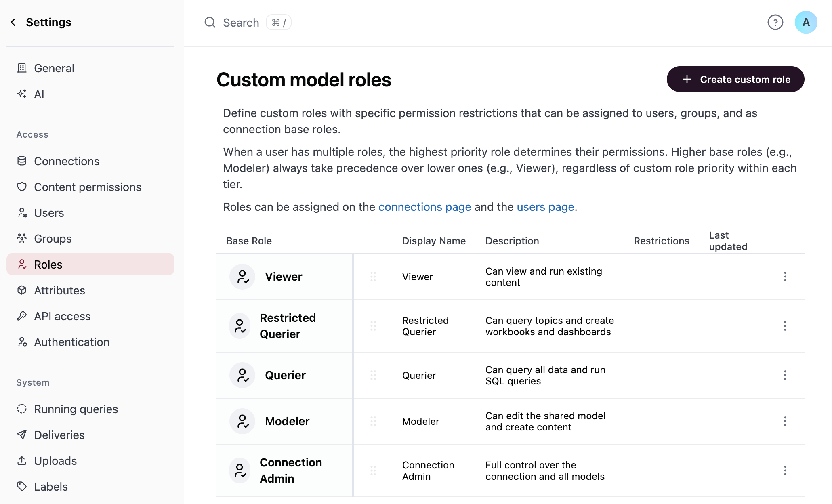Follow the connections page link
832x504 pixels.
pyautogui.click(x=424, y=207)
